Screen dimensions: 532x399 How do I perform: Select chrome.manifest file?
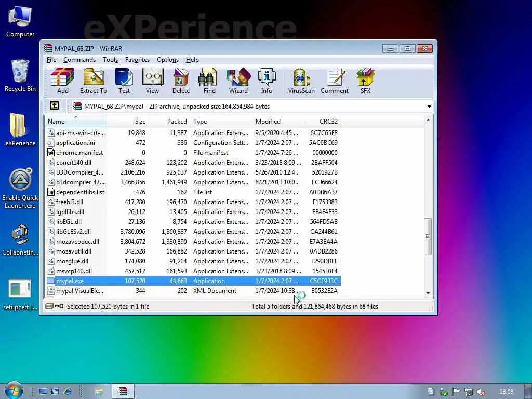coord(193,153)
